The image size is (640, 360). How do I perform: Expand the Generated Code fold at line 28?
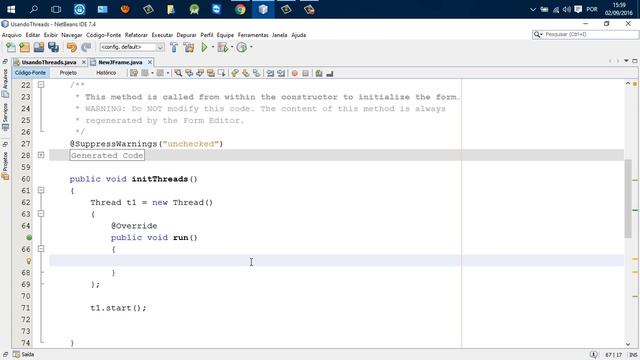point(41,155)
